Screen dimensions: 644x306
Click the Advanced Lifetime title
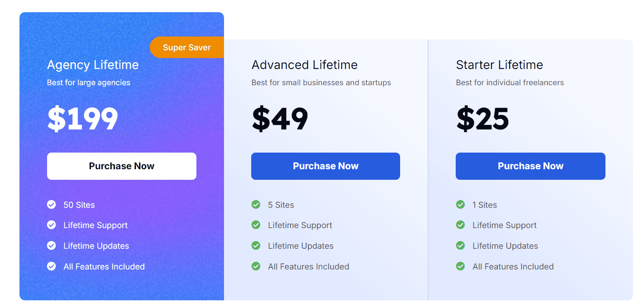point(304,65)
